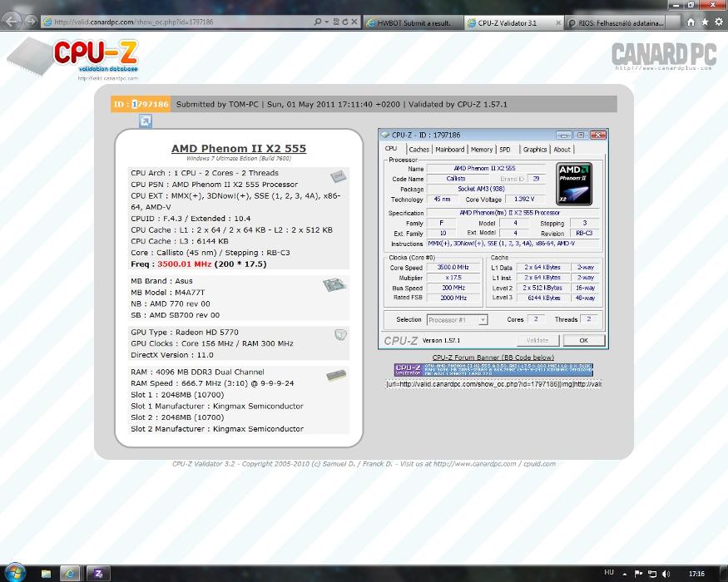Viewport: 728px width, 582px height.
Task: Click the AMD Phenom II logo badge
Action: (x=574, y=184)
